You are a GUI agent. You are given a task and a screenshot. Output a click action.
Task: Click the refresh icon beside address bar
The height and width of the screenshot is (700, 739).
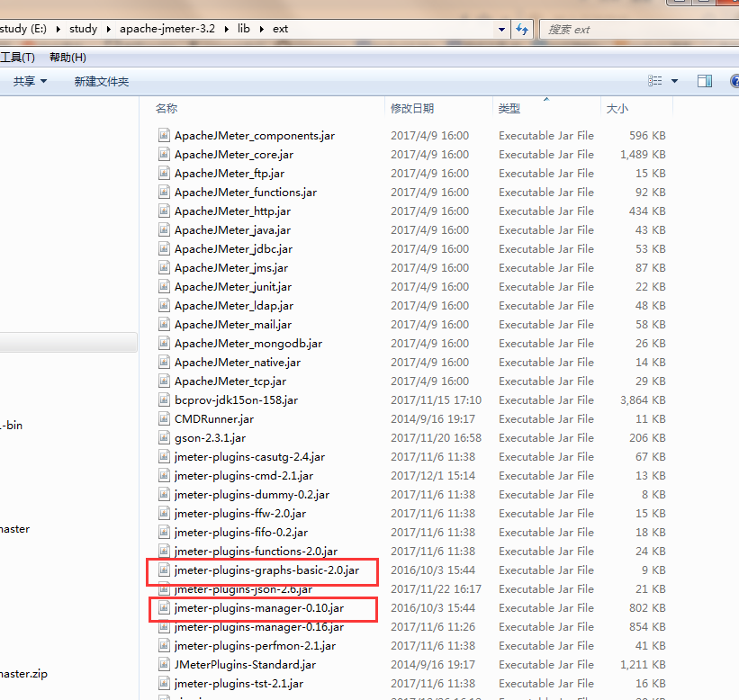pos(522,29)
